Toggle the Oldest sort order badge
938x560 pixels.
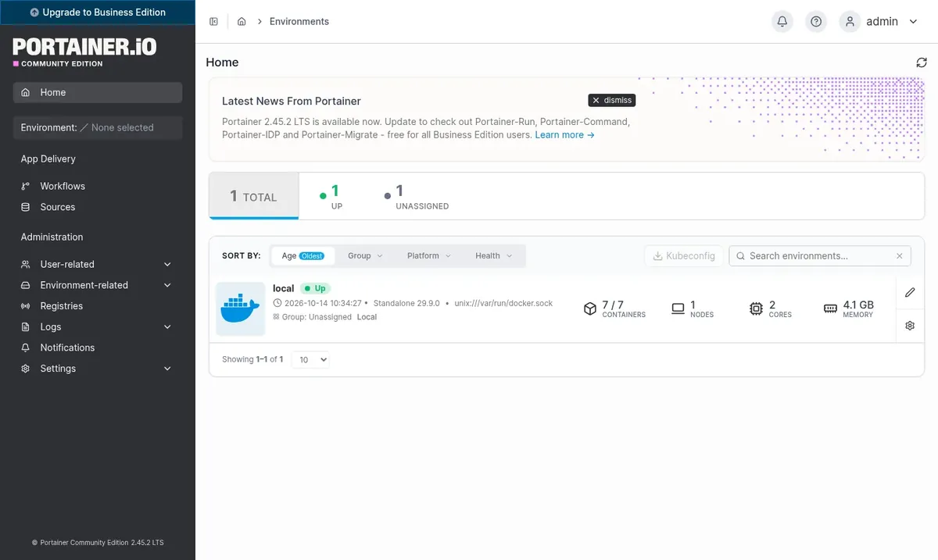[312, 255]
